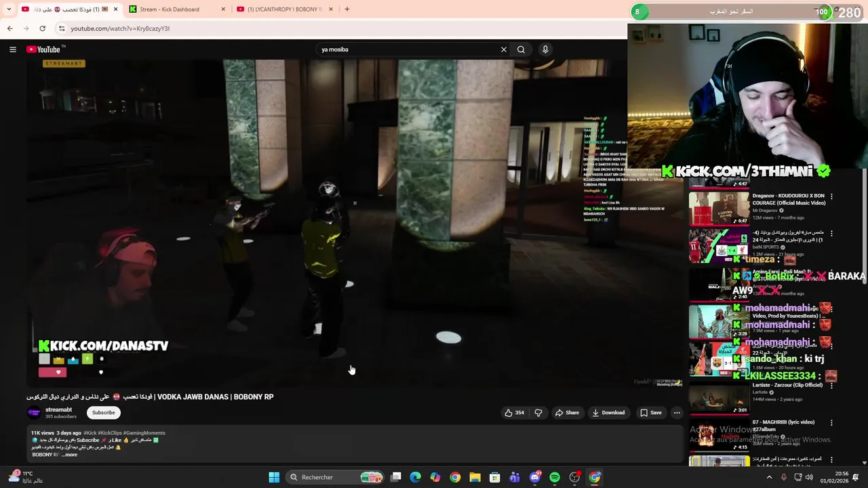The height and width of the screenshot is (488, 868).
Task: Open OBS Studio from the taskbar
Action: tap(574, 477)
